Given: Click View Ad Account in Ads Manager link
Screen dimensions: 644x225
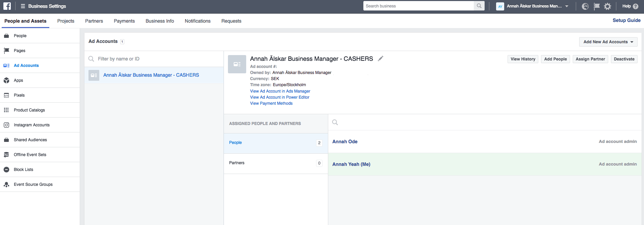Looking at the screenshot, I should [280, 91].
